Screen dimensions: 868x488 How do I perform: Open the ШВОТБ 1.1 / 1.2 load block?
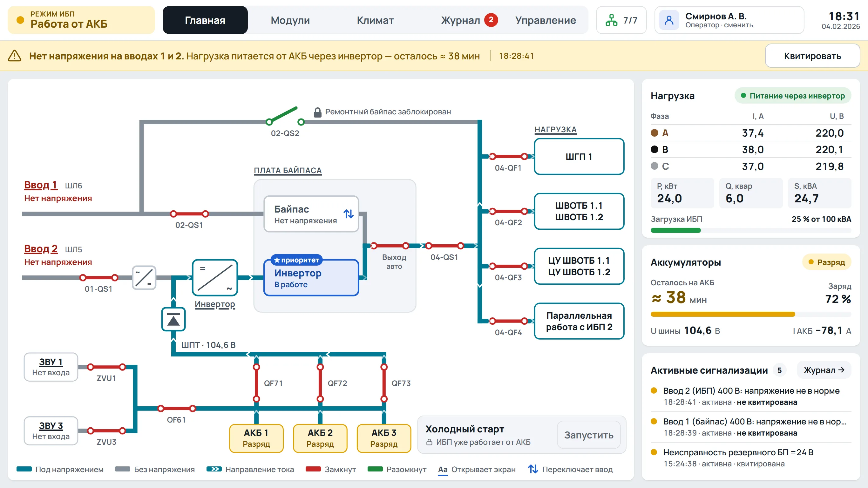(579, 211)
